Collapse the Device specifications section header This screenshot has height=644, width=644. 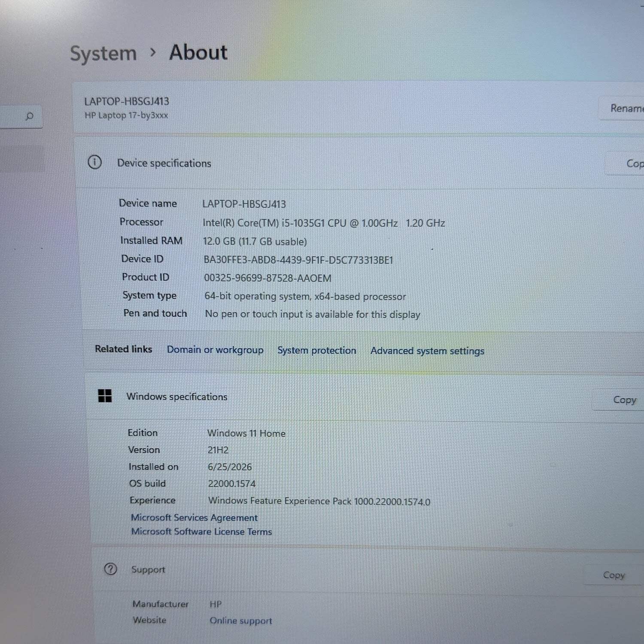[x=360, y=163]
